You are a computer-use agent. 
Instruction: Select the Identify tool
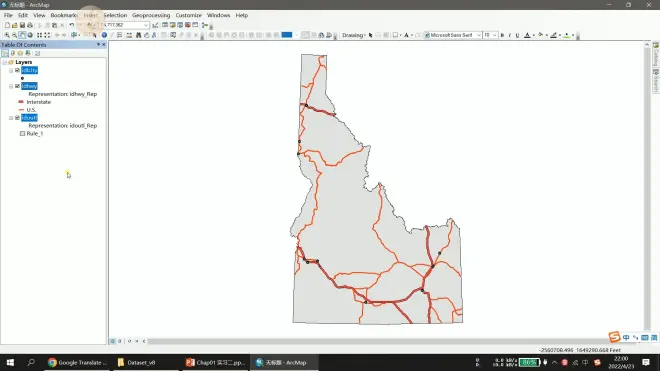(x=104, y=35)
